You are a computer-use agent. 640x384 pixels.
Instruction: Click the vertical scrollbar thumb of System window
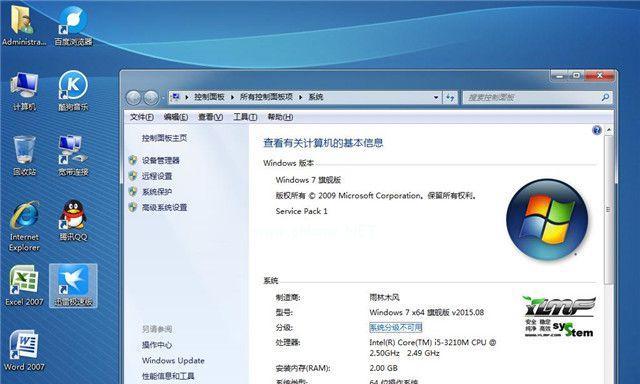click(609, 210)
